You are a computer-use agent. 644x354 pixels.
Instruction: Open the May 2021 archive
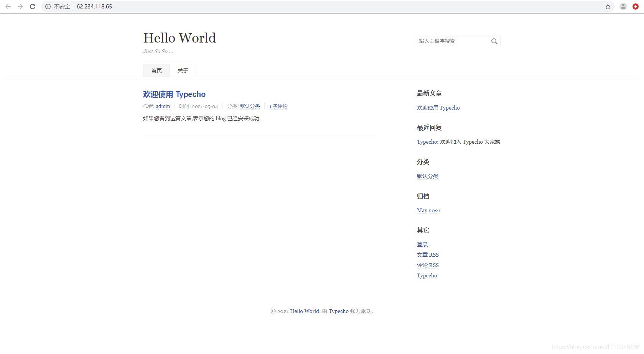point(428,210)
